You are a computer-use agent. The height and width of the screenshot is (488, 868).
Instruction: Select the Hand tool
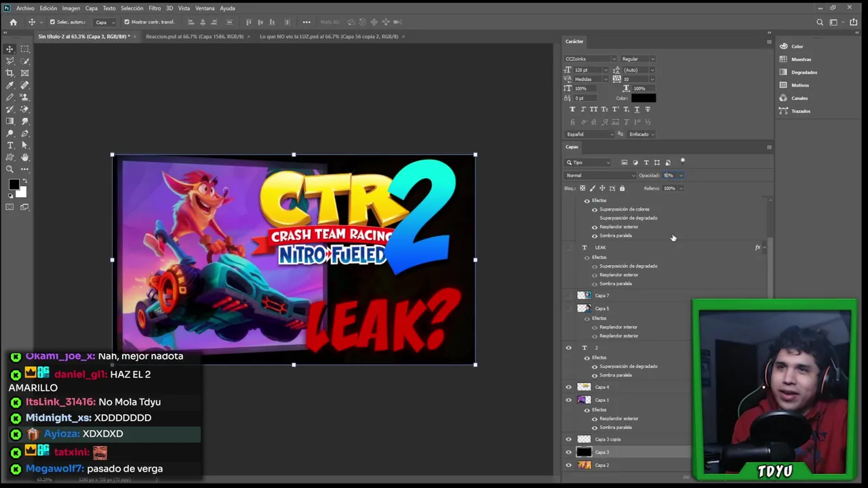[25, 157]
